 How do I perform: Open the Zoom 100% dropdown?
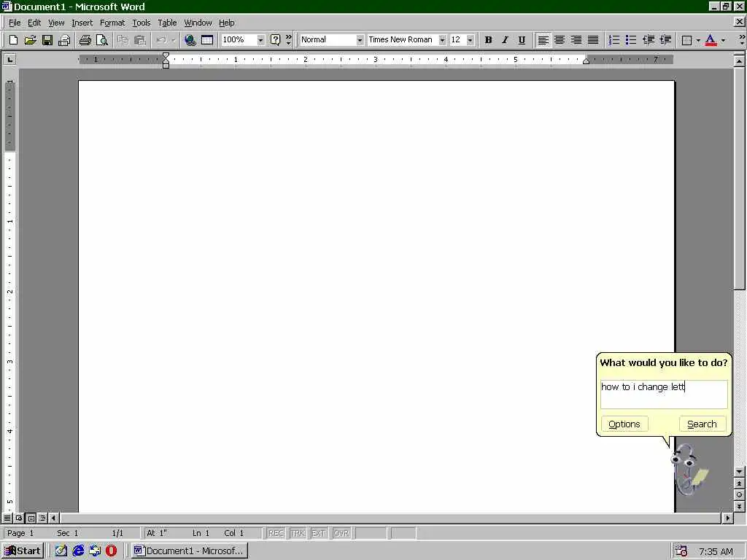tap(260, 40)
